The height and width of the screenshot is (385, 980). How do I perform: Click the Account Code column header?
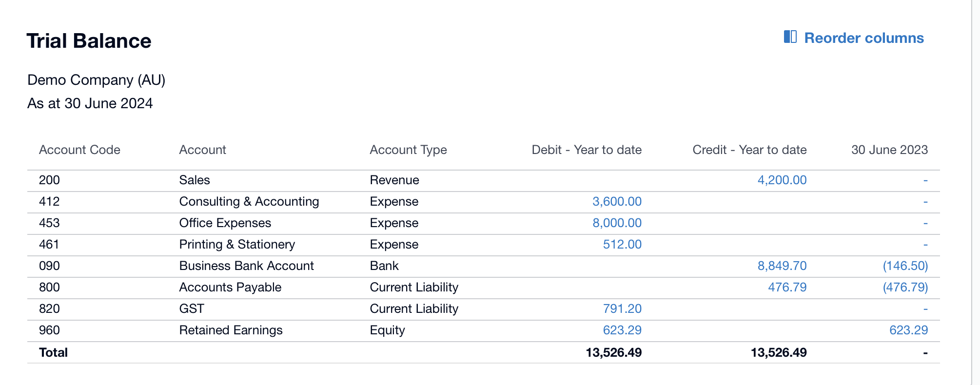click(x=79, y=150)
